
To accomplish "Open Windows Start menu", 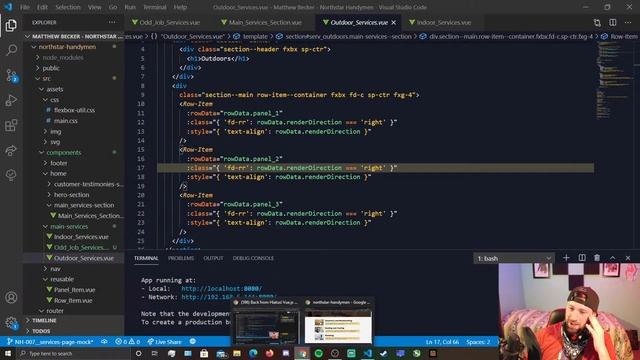I will pos(8,353).
